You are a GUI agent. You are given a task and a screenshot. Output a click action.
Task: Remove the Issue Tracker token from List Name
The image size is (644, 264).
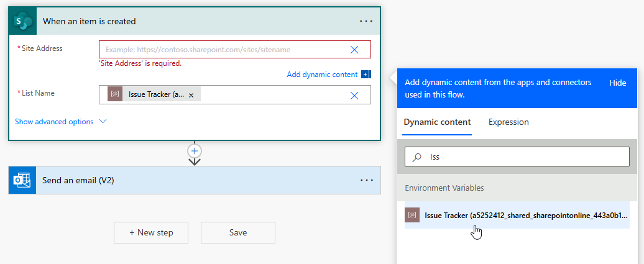coord(191,95)
